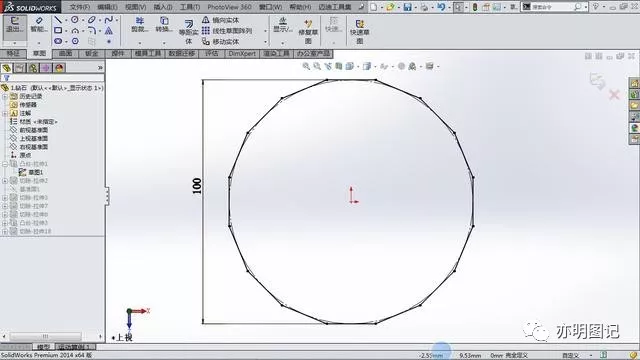Click the Convert Entities (转换) tool
The height and width of the screenshot is (360, 640).
click(x=164, y=25)
